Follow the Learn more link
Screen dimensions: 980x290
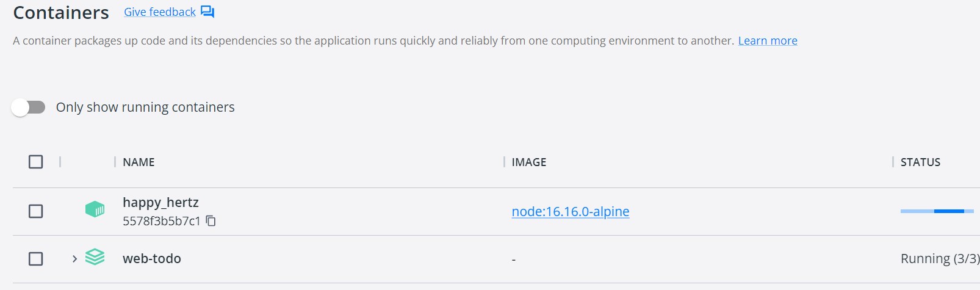point(768,41)
